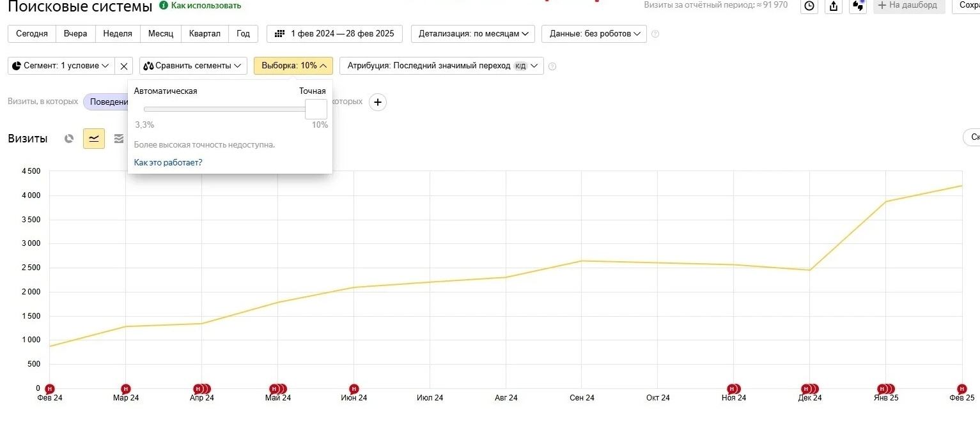The width and height of the screenshot is (980, 433).
Task: Select the line chart view icon
Action: click(94, 139)
